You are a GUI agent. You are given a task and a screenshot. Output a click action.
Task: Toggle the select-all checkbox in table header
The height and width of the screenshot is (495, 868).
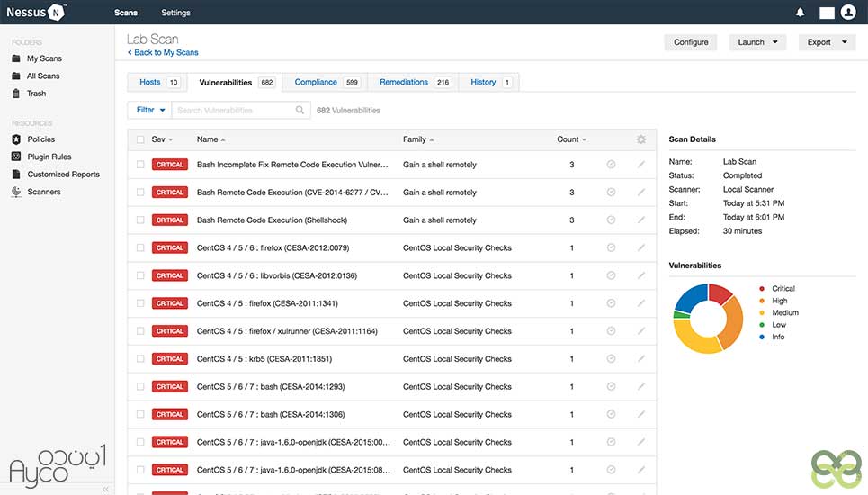point(140,139)
